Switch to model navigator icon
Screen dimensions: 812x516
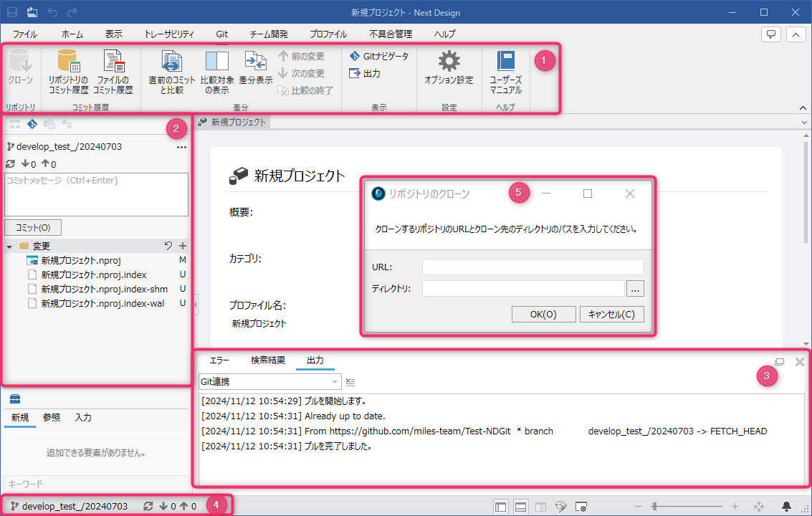15,124
